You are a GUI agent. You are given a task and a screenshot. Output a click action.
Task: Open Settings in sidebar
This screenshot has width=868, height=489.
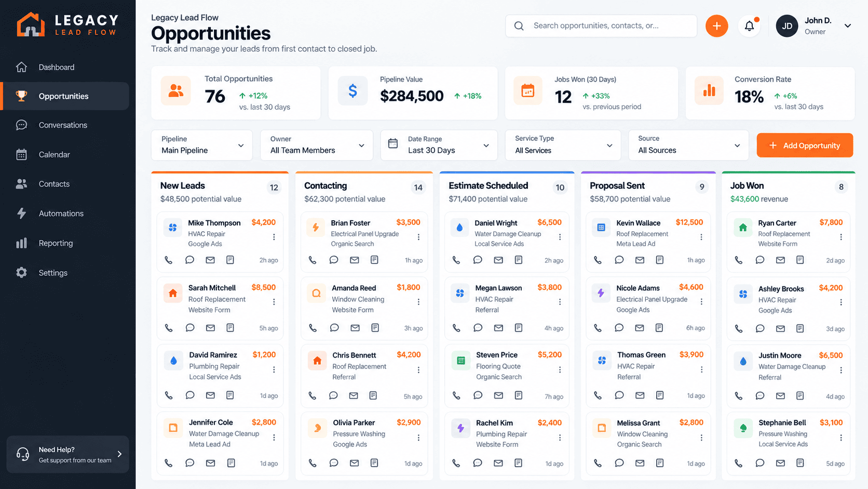[65, 273]
